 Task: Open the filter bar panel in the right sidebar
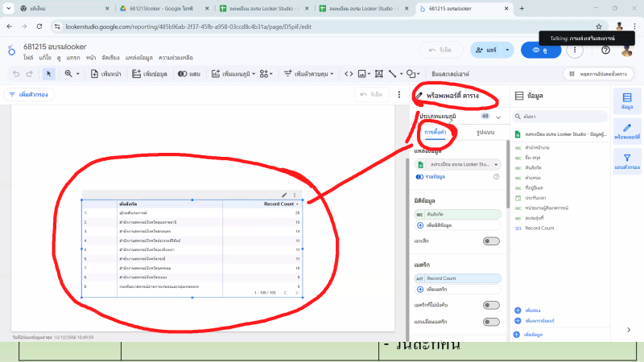tap(627, 162)
